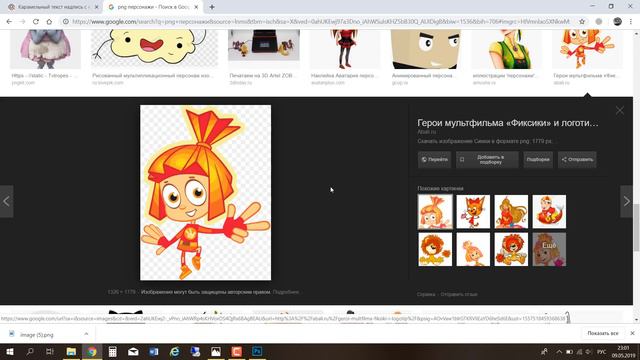Open the angry box-face character result
The height and width of the screenshot is (360, 640).
426,49
